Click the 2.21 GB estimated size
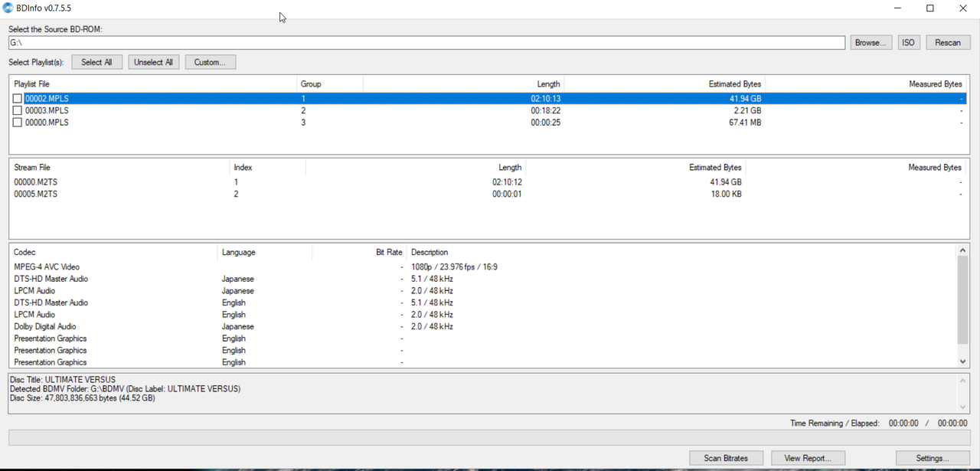The image size is (980, 471). tap(746, 110)
